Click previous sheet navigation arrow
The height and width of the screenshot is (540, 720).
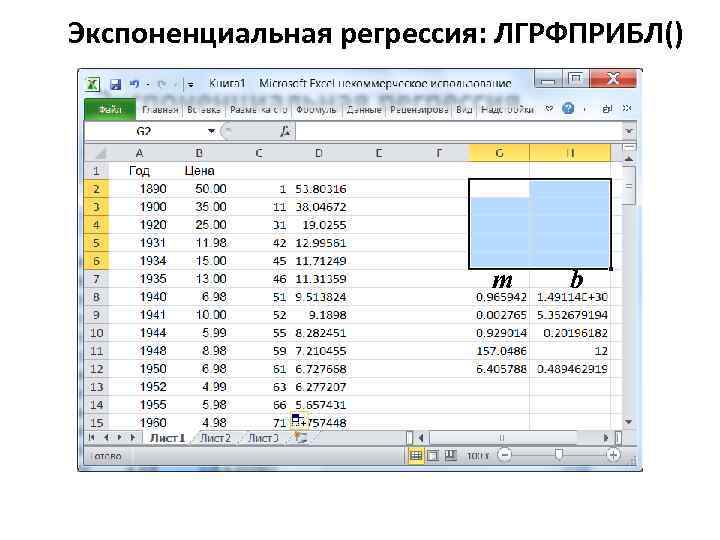106,438
